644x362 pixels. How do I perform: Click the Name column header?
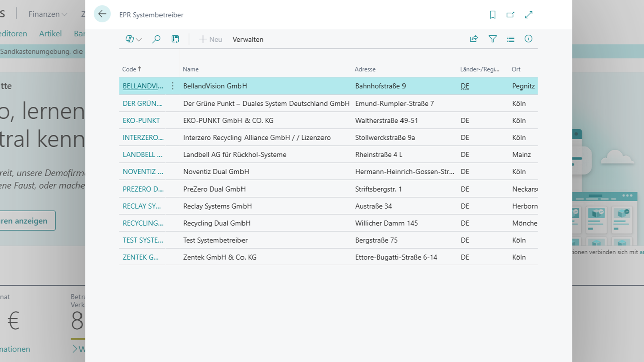191,69
